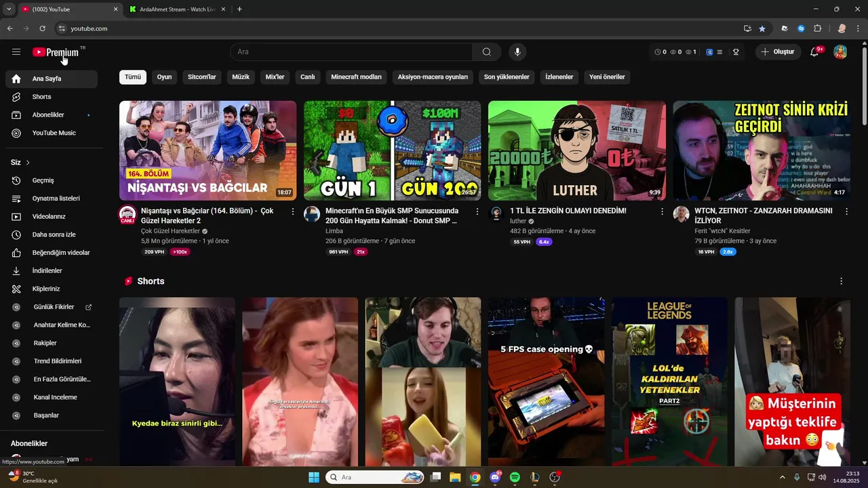Select the Aksiyon-macera oyunları chip
This screenshot has height=488, width=868.
pos(433,77)
